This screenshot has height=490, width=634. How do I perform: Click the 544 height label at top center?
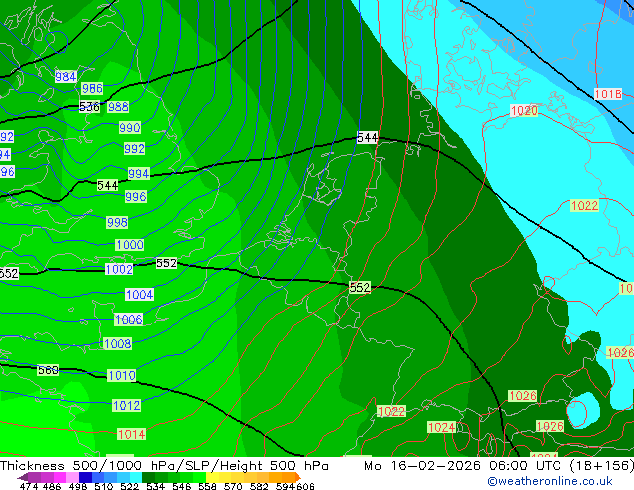(367, 138)
